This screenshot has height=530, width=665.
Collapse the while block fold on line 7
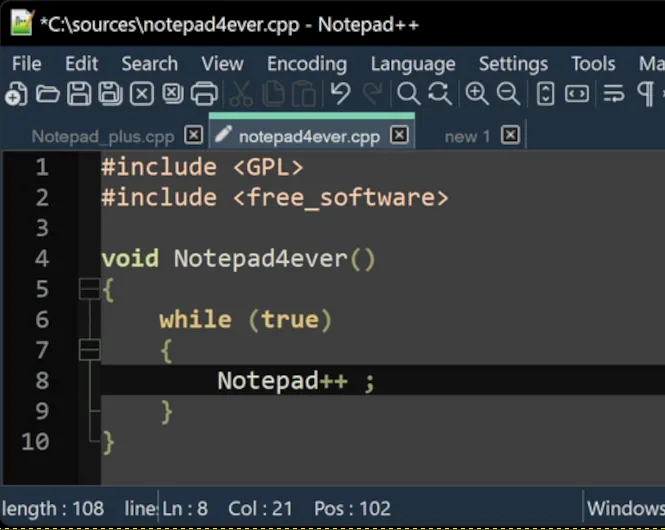(x=90, y=350)
